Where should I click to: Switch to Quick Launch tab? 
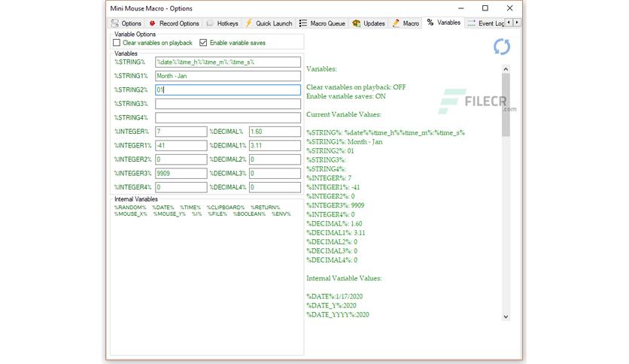(x=269, y=23)
